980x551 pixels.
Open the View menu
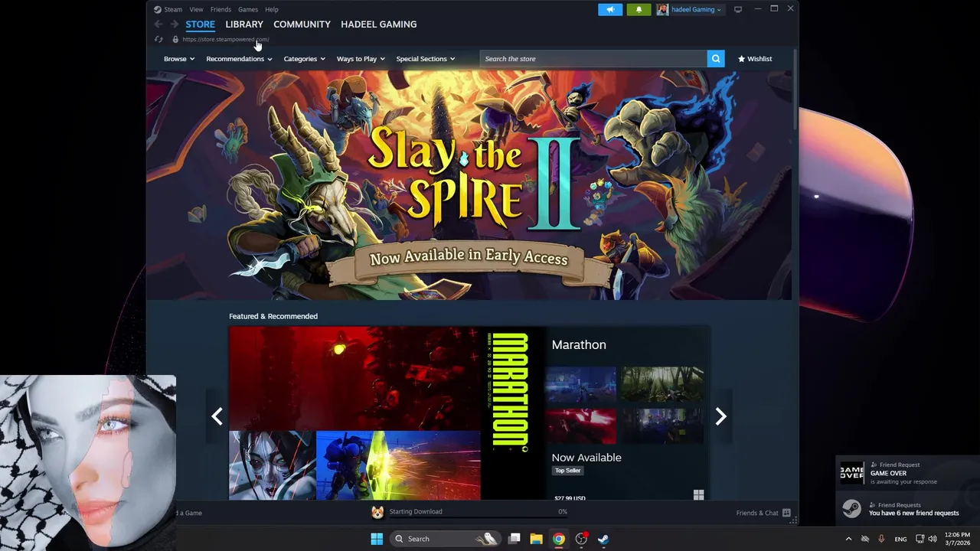tap(196, 9)
